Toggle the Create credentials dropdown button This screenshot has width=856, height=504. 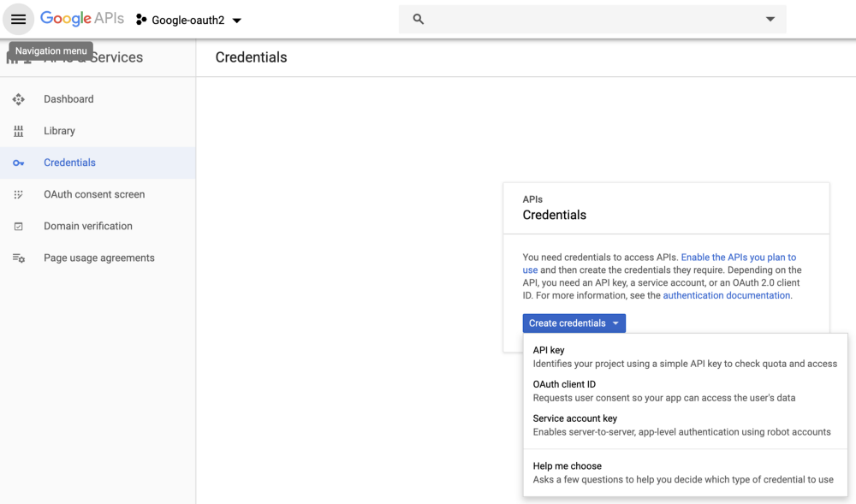tap(574, 323)
